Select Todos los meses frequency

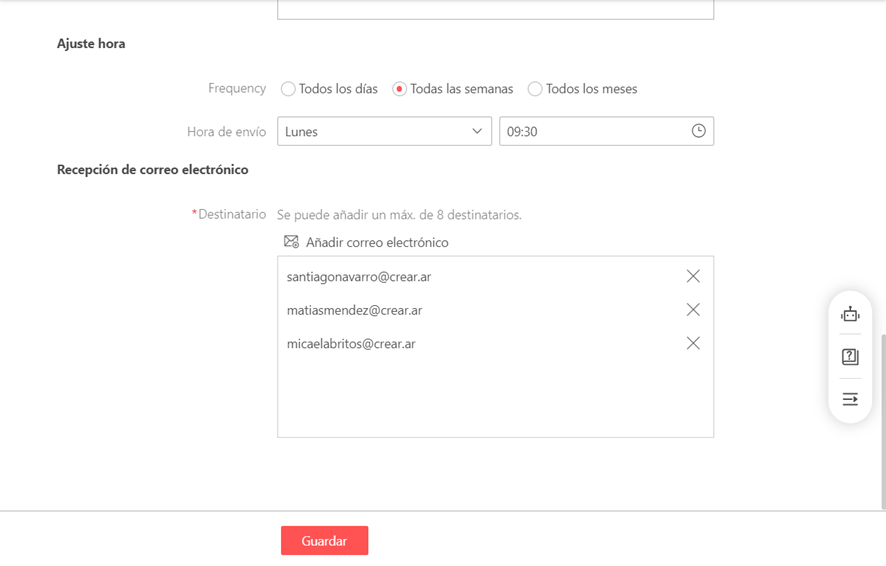coord(535,89)
